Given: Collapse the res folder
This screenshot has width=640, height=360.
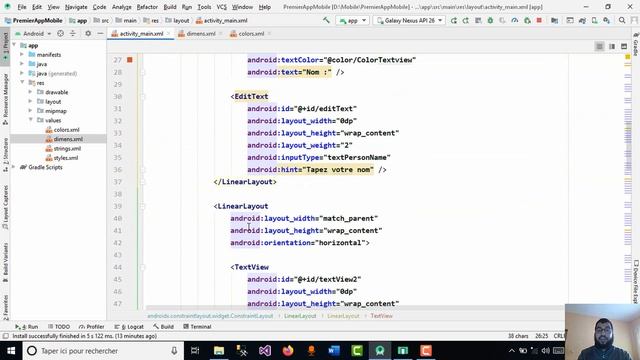Looking at the screenshot, I should tap(22, 82).
